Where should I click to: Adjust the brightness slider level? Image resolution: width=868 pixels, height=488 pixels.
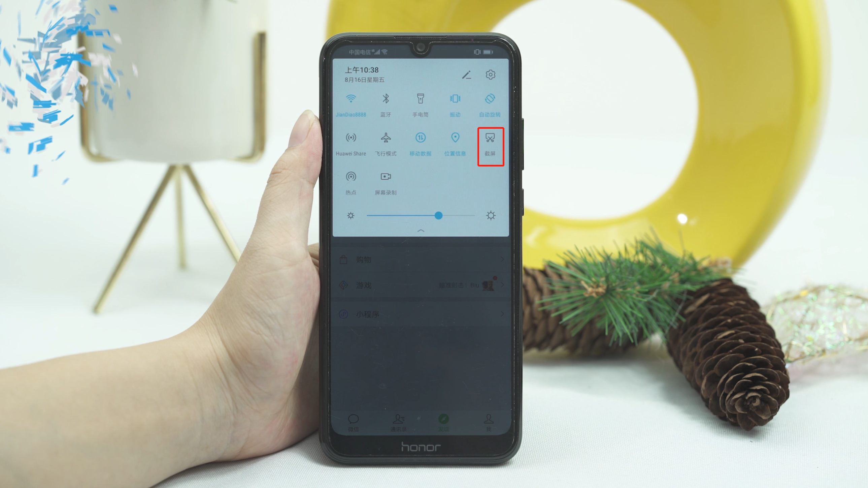[438, 215]
